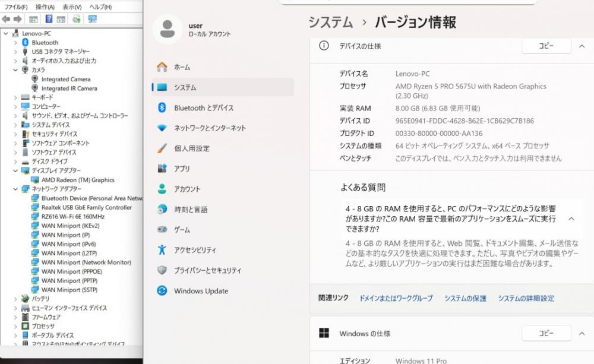Image resolution: width=594 pixels, height=364 pixels.
Task: Expand the ソフトウェア コンポーネント category
Action: [x=15, y=143]
